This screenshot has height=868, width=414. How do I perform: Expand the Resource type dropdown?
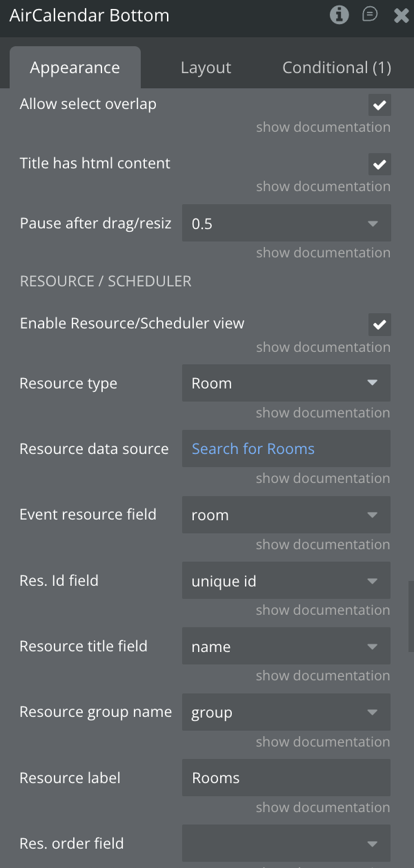[x=286, y=383]
